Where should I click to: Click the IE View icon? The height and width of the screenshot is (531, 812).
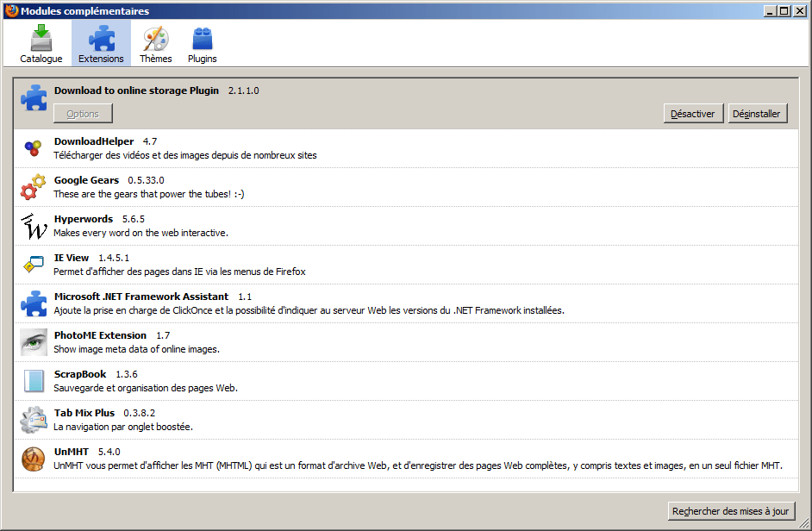click(34, 264)
